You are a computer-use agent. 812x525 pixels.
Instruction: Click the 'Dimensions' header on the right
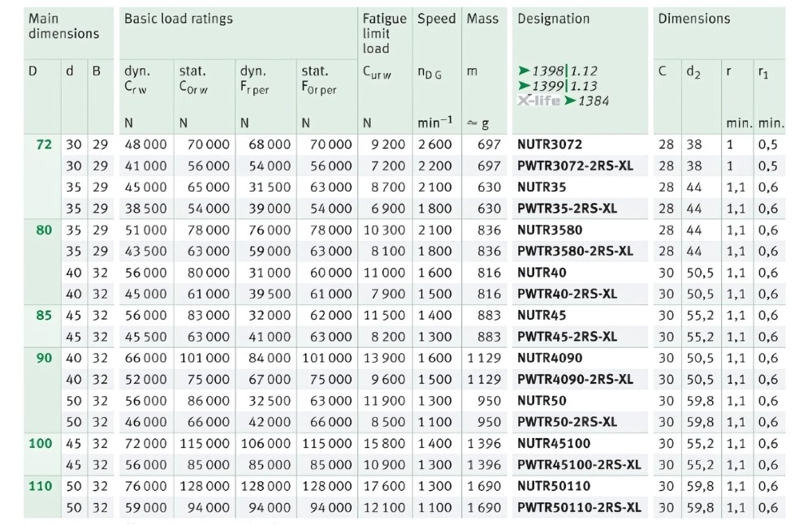(694, 19)
